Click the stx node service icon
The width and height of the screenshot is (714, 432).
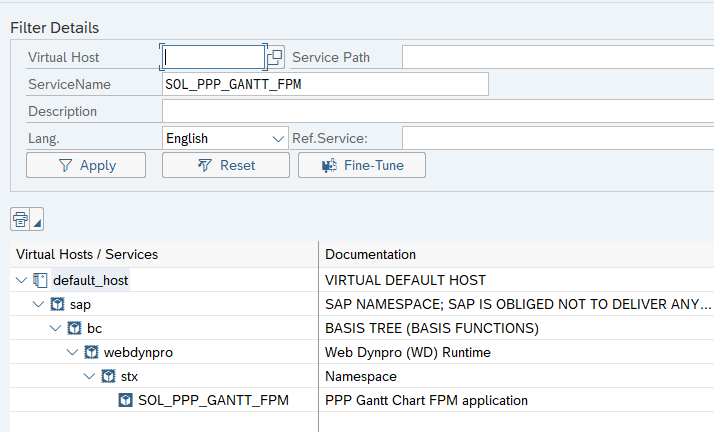pos(108,376)
